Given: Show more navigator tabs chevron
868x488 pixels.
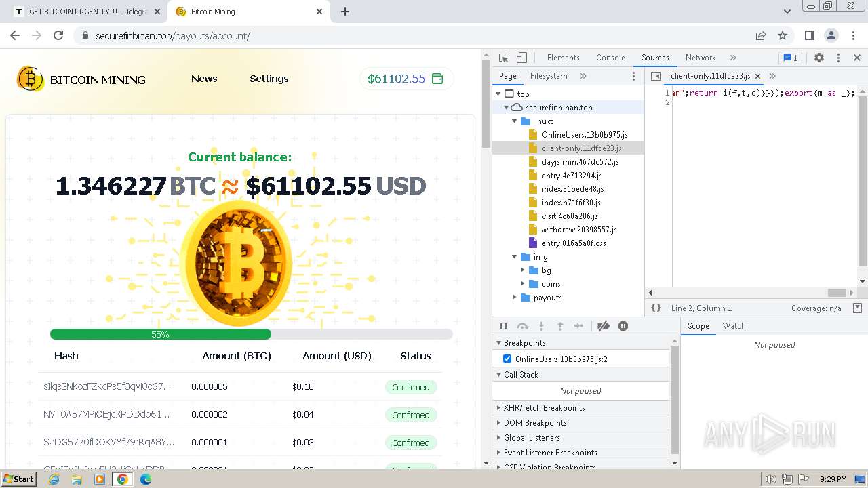Looking at the screenshot, I should tap(583, 76).
